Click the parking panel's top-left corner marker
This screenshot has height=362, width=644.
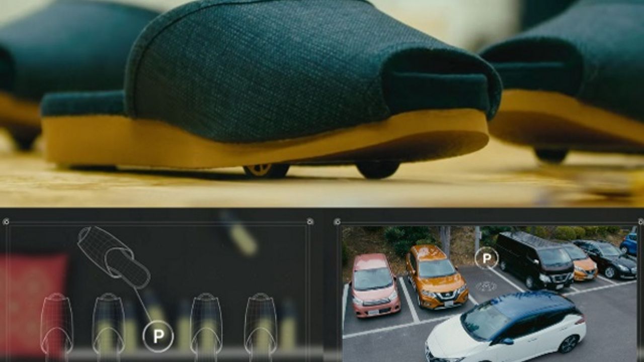[337, 222]
